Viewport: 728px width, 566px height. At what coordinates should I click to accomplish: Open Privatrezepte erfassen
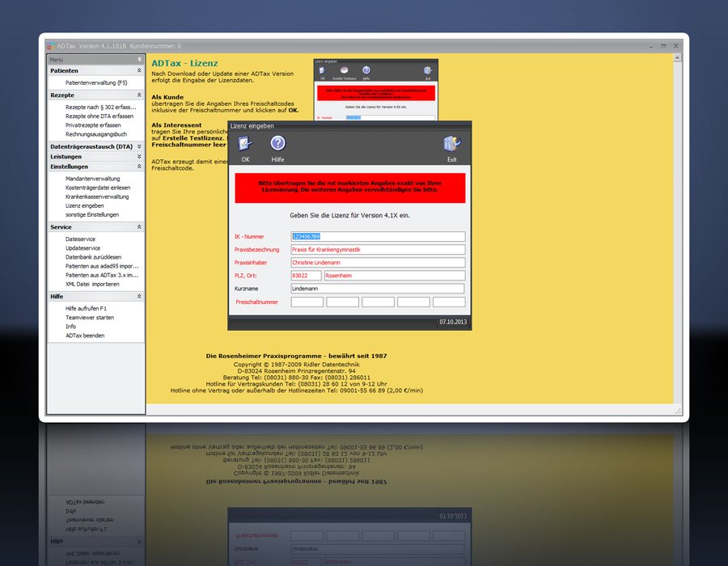tap(93, 125)
